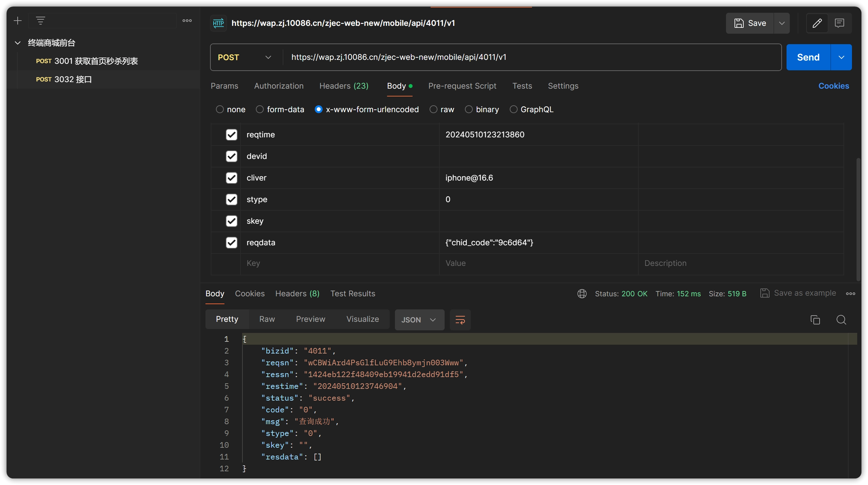Click the empty Value input field

[x=539, y=263]
